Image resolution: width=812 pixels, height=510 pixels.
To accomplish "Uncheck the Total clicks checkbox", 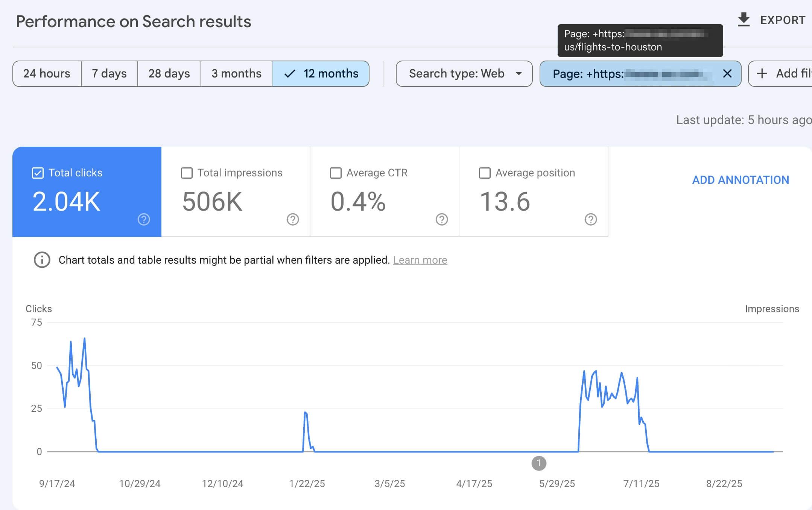I will [38, 173].
